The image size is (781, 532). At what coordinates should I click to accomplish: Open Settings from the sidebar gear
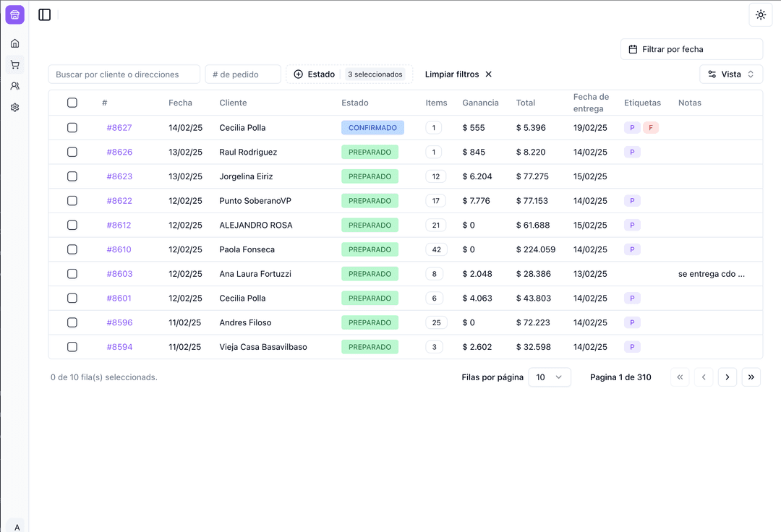[x=14, y=107]
